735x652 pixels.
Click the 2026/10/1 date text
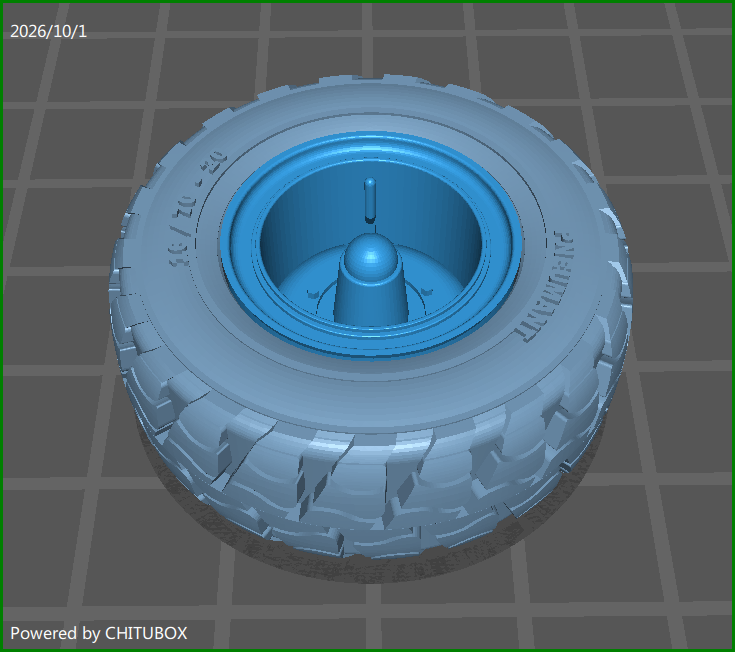(48, 31)
